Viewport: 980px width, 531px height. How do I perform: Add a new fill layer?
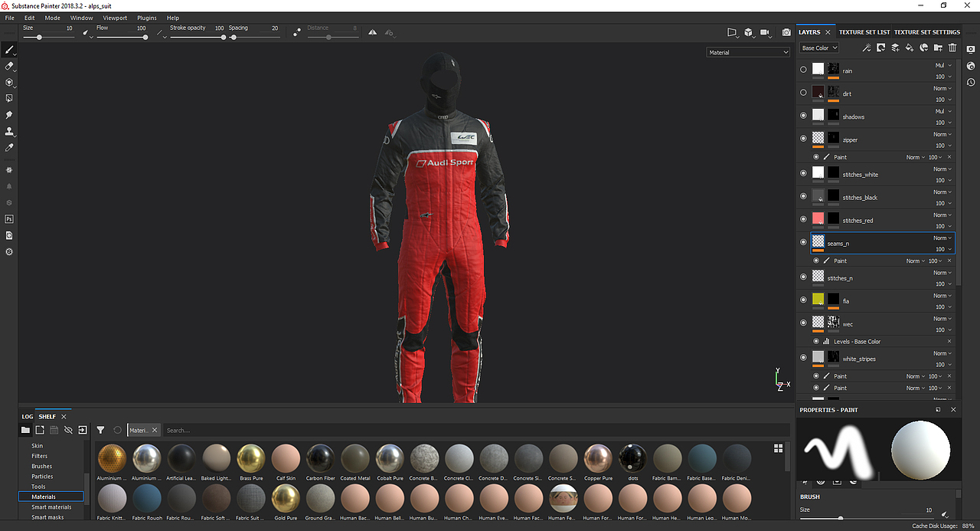(x=910, y=48)
